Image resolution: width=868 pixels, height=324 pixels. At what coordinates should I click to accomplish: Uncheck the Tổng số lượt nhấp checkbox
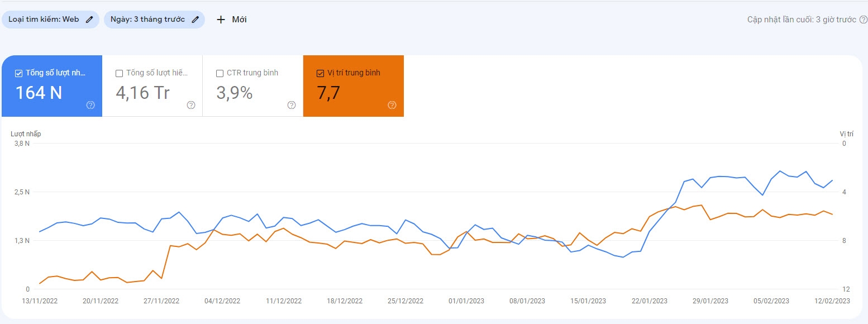[18, 73]
